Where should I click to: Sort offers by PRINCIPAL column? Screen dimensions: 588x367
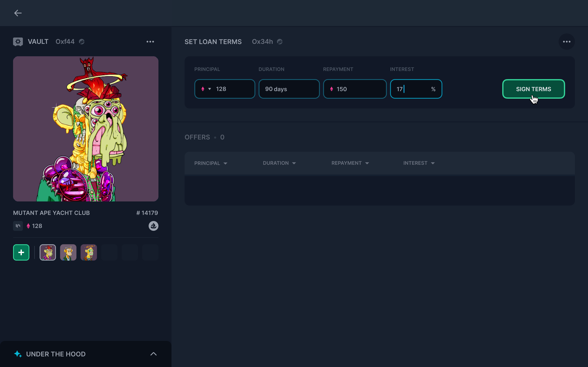click(210, 163)
